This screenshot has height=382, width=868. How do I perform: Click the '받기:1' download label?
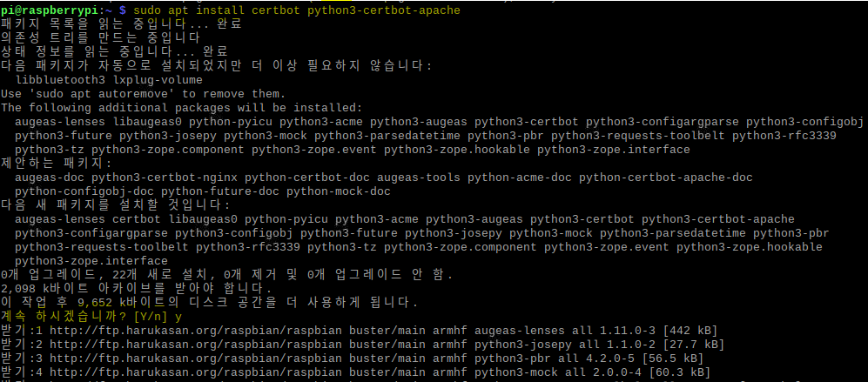pos(22,331)
